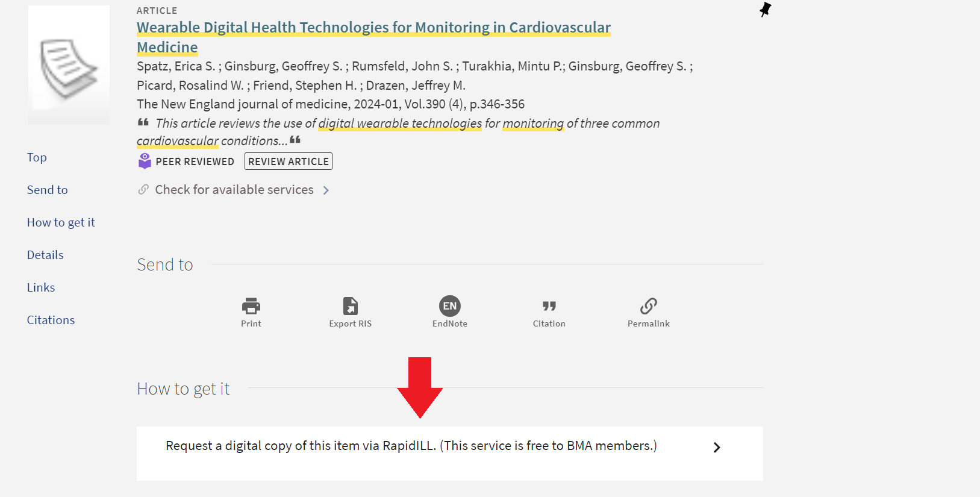Screen dimensions: 980x497
Task: Navigate to How to get it sidebar link
Action: tap(61, 222)
